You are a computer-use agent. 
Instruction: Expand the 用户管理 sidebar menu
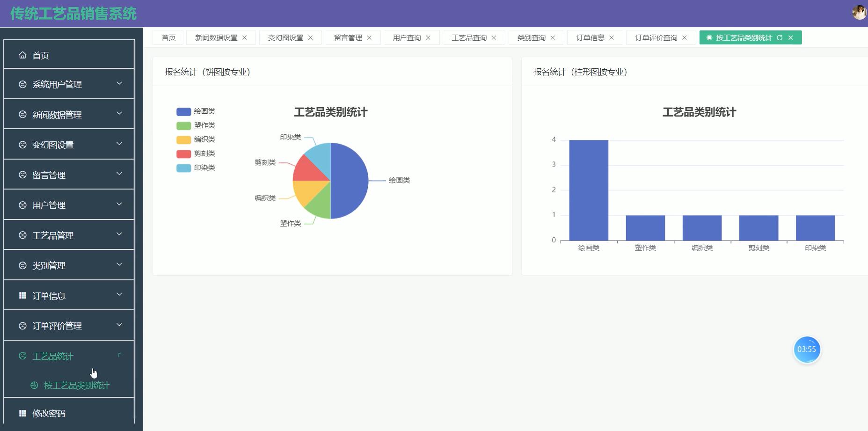click(x=49, y=205)
